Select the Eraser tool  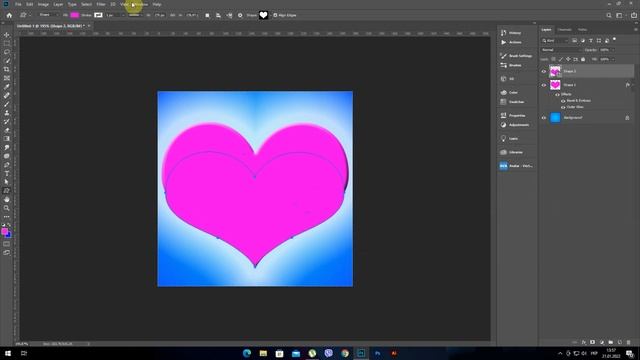pyautogui.click(x=7, y=130)
